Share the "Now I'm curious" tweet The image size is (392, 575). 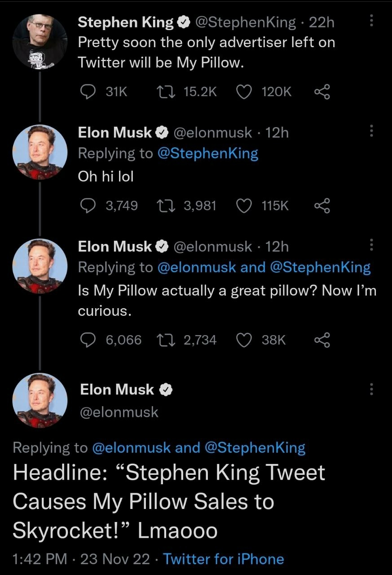322,340
